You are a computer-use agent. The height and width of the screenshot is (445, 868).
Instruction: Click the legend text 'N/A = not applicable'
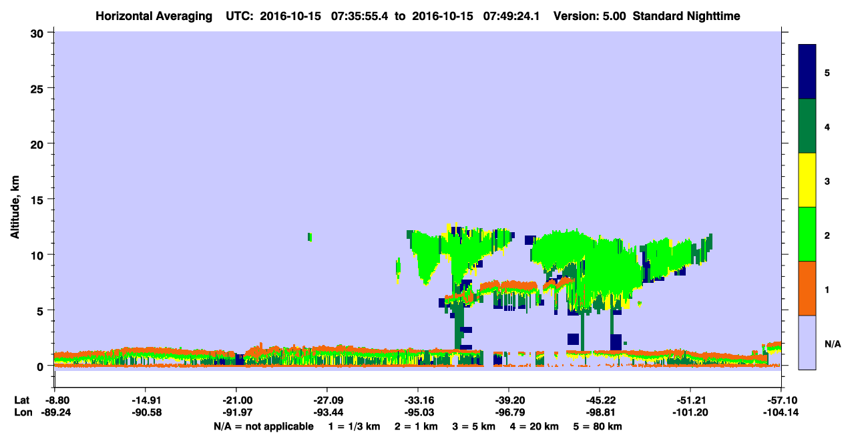tap(263, 426)
